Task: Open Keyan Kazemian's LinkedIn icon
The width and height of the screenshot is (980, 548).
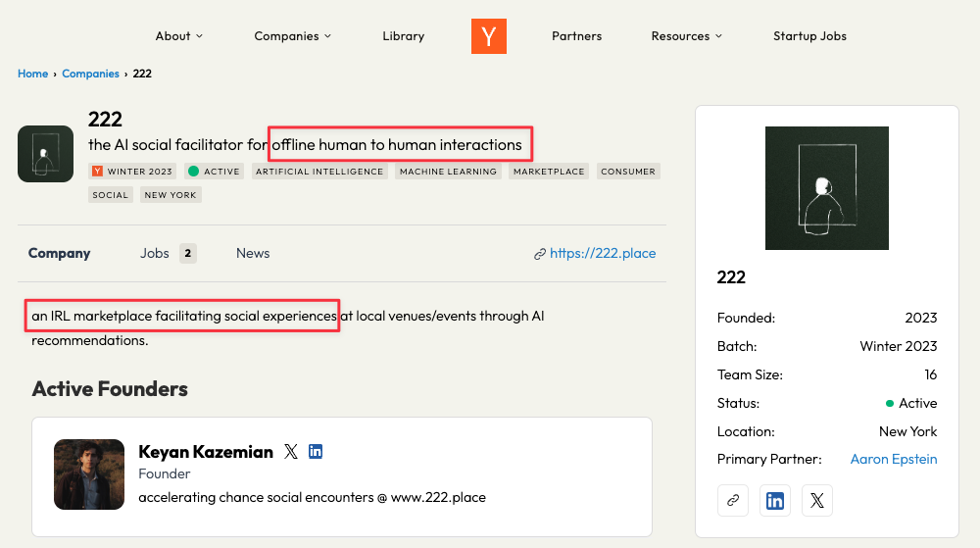Action: (316, 451)
